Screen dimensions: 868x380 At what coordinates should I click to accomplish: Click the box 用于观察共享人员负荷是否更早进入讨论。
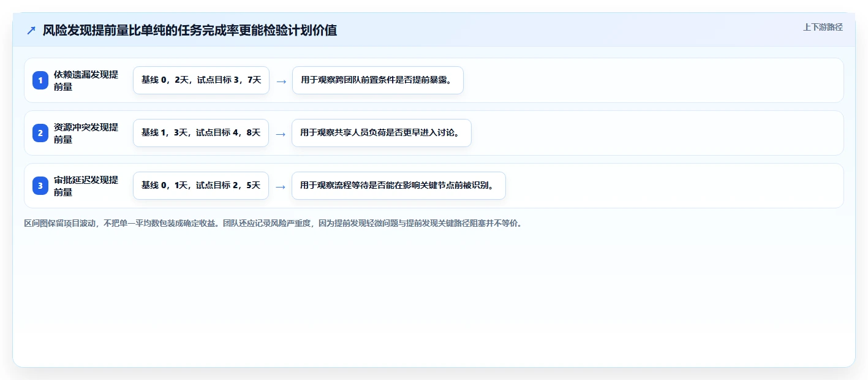coord(382,133)
